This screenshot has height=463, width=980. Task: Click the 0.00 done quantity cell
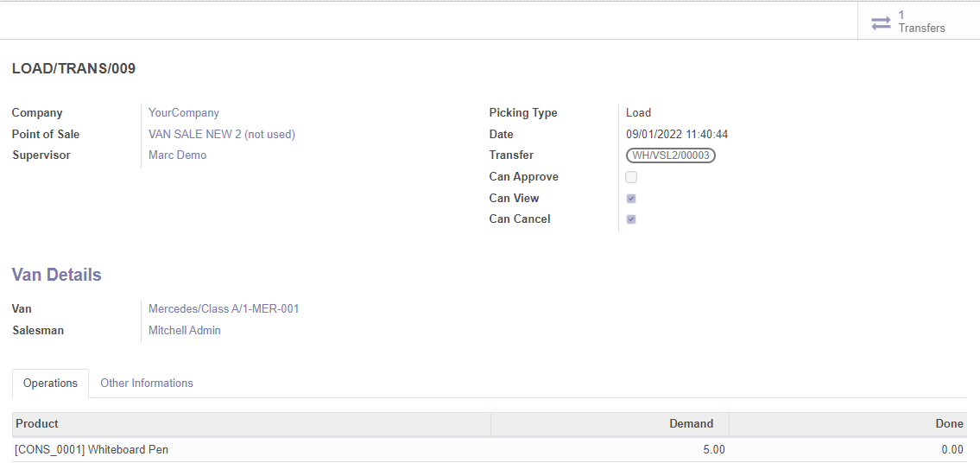(952, 449)
